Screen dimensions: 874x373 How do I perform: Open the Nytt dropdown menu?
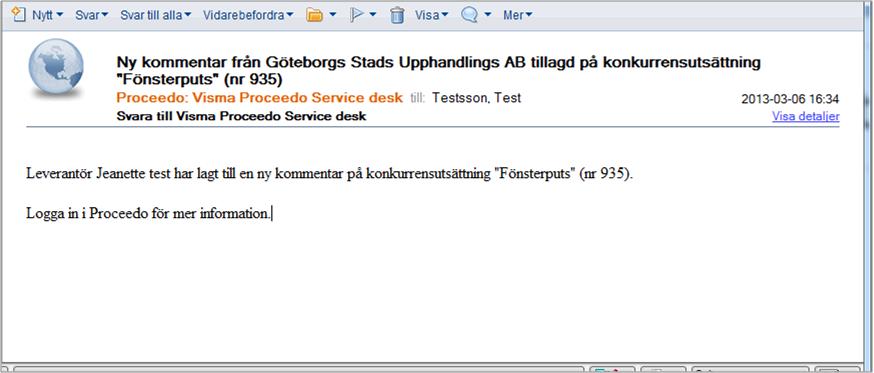point(47,15)
